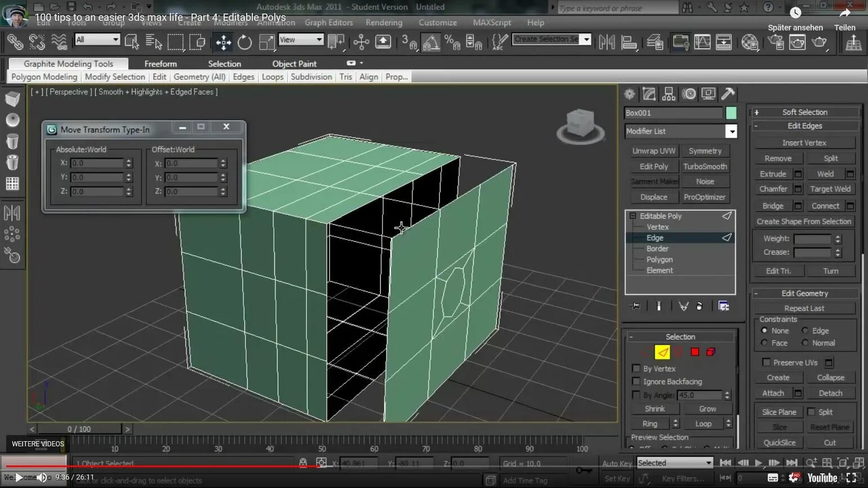Collapse the Edit Edges rollout
Image resolution: width=868 pixels, height=488 pixels.
[804, 126]
